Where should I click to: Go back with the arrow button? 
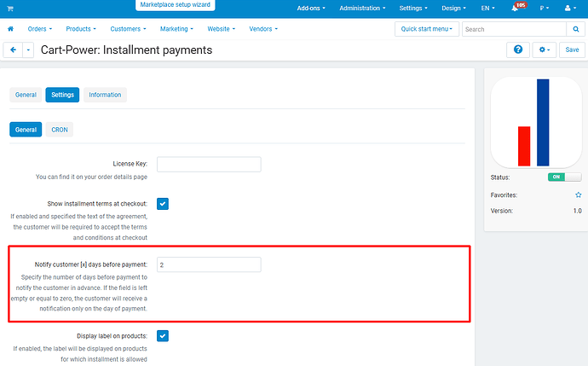click(x=13, y=50)
